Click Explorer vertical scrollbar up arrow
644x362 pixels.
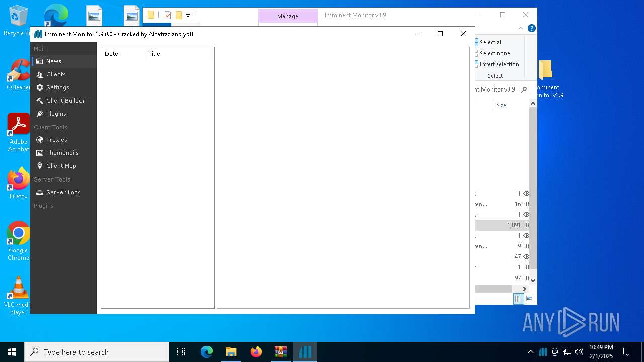pos(533,104)
